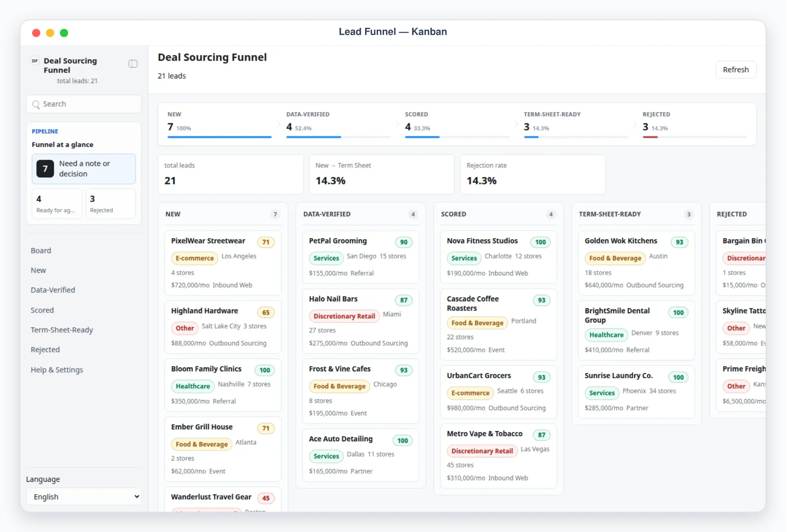Click score badge 100 on Sunrise Laundry Co.
This screenshot has height=532, width=786.
678,377
